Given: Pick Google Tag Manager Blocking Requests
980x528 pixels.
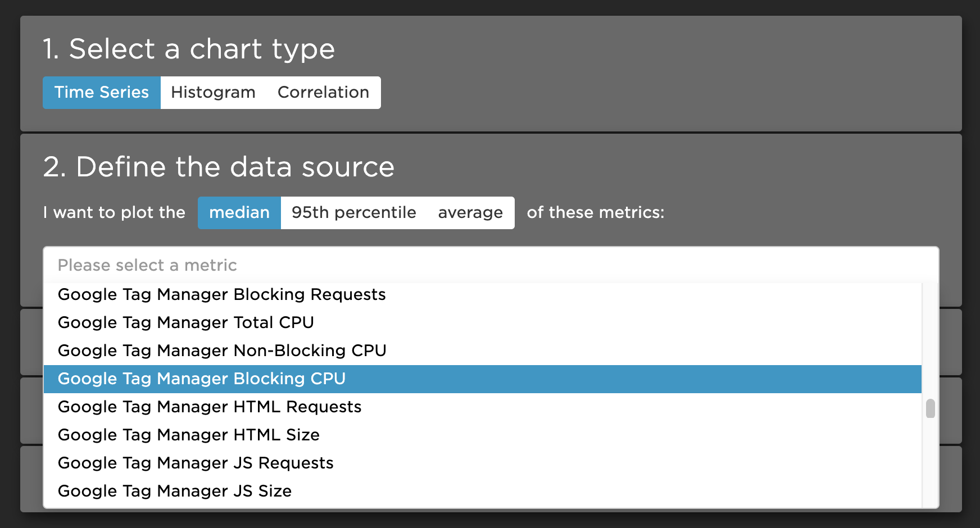Looking at the screenshot, I should click(222, 295).
